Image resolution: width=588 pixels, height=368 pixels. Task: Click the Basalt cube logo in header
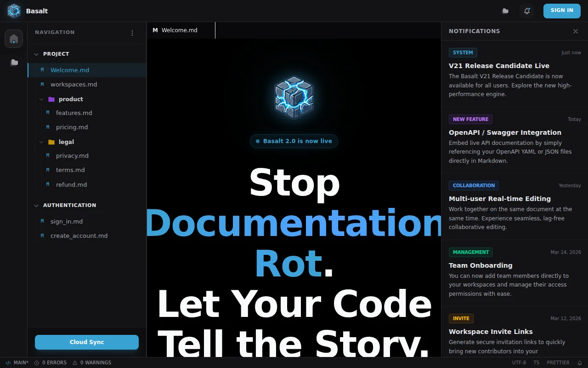point(14,11)
